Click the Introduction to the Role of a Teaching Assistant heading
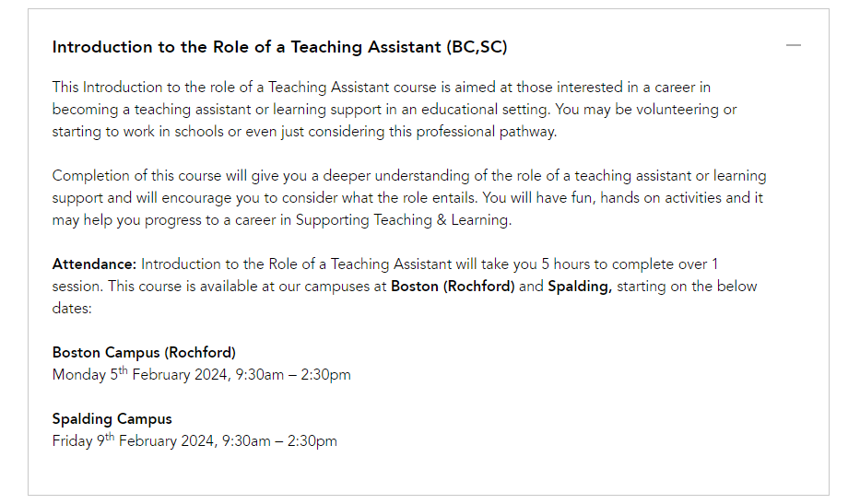 coord(247,47)
